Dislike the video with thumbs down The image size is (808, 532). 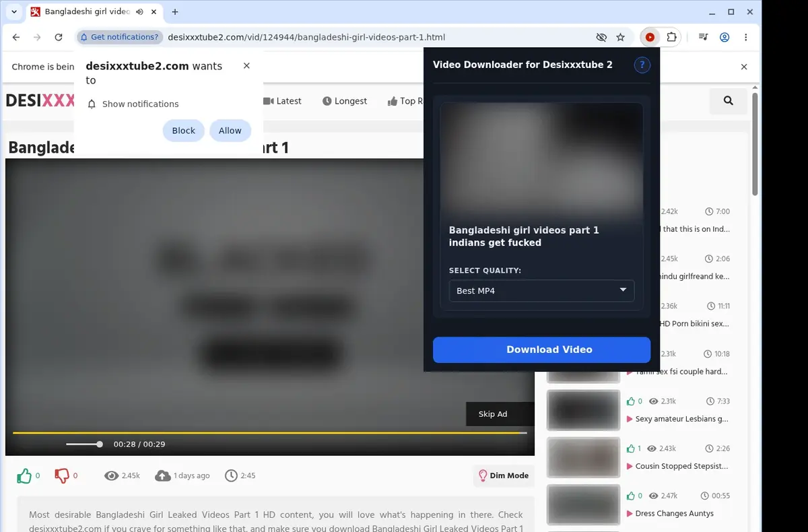point(62,475)
